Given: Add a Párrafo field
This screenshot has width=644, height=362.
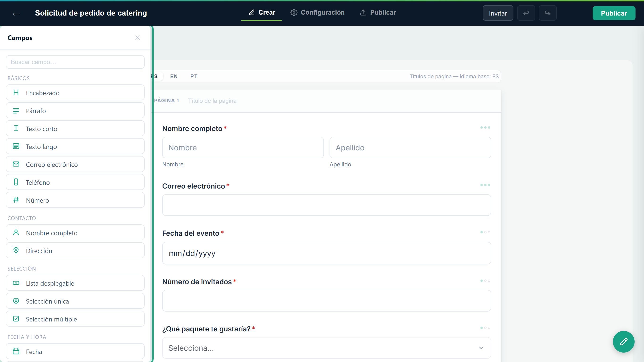Looking at the screenshot, I should [x=75, y=111].
